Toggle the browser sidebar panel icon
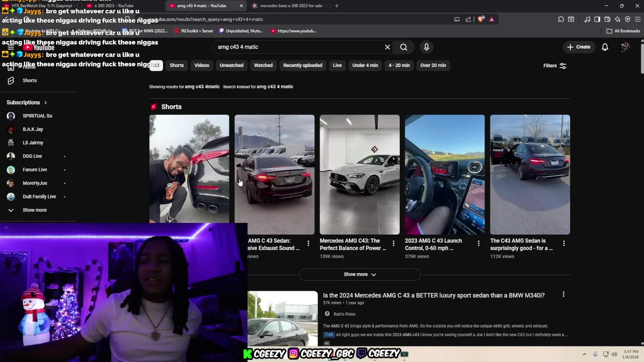 click(x=597, y=19)
